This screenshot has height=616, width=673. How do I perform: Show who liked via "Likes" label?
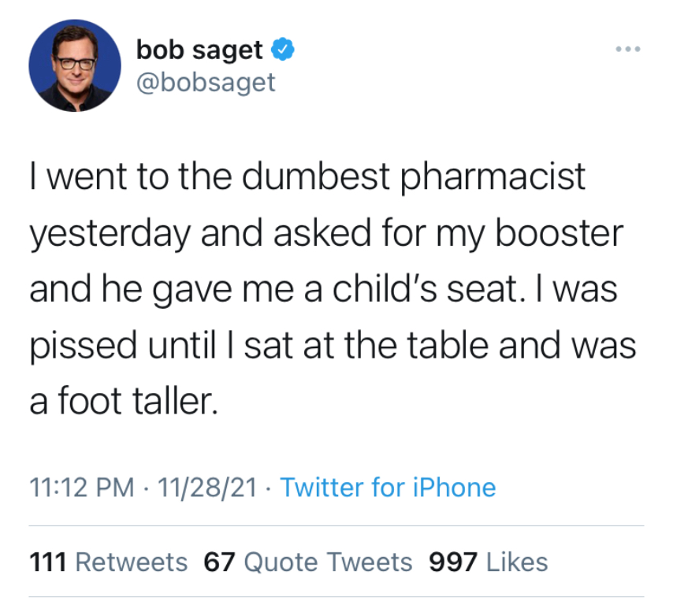[516, 562]
